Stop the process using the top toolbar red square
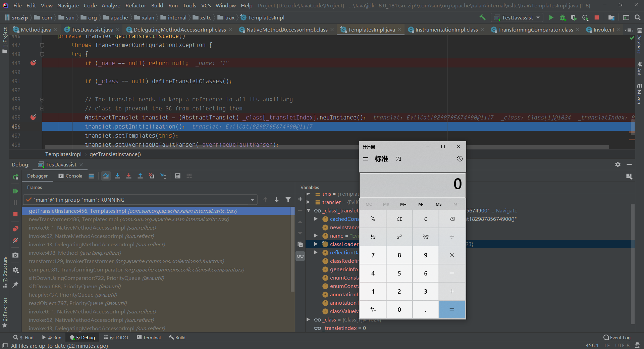This screenshot has width=644, height=349. tap(597, 17)
